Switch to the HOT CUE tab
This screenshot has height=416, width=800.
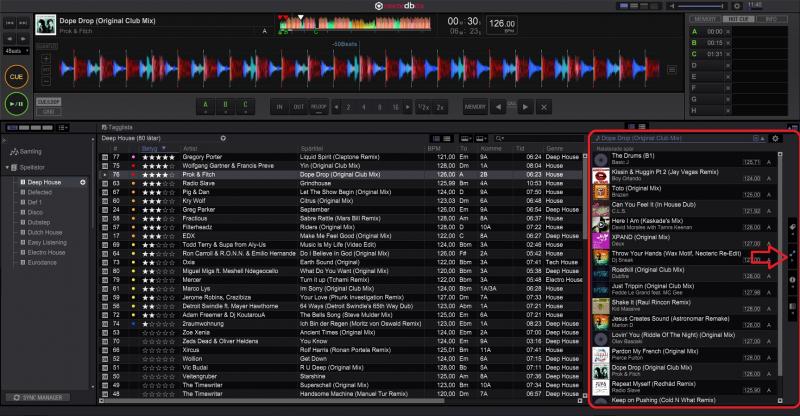click(x=738, y=19)
